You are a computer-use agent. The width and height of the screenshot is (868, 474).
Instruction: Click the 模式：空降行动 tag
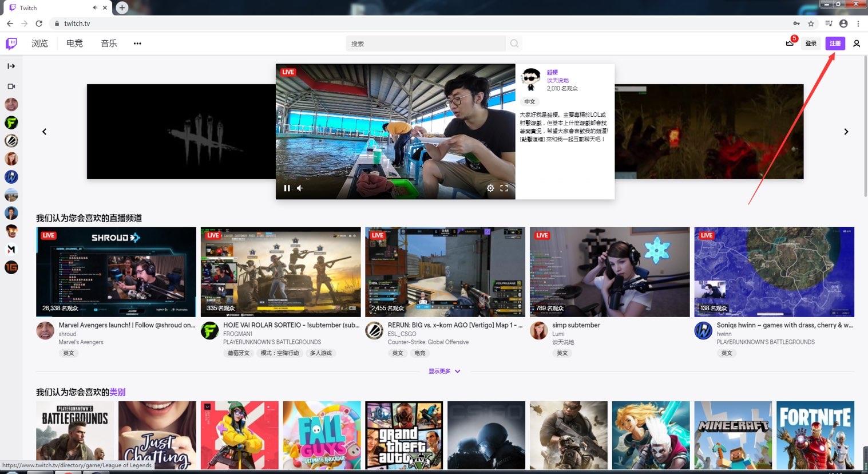click(x=279, y=353)
